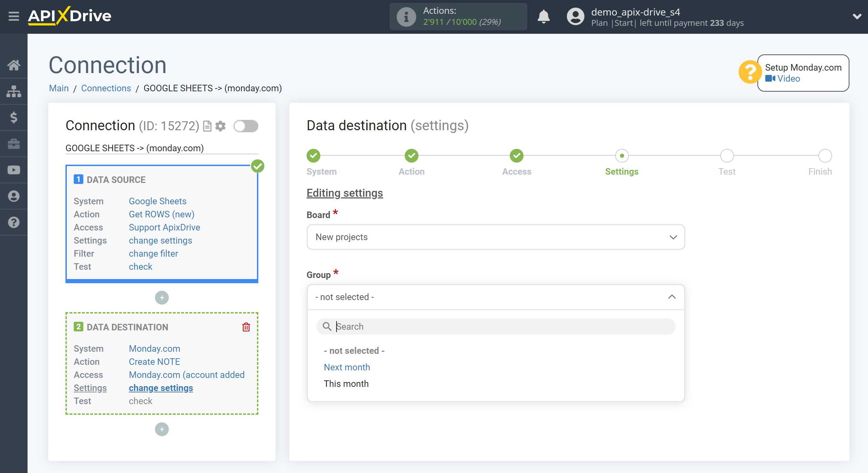Open the notifications bell
The image size is (868, 473).
click(x=544, y=17)
